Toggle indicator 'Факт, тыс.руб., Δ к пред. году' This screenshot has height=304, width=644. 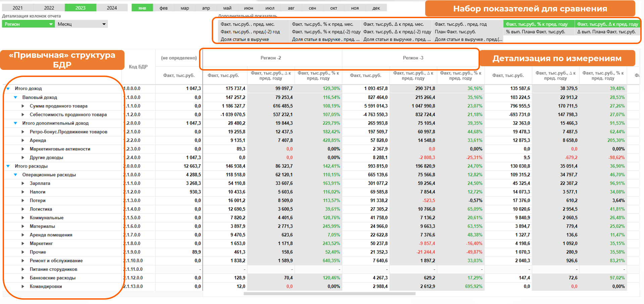coord(607,24)
